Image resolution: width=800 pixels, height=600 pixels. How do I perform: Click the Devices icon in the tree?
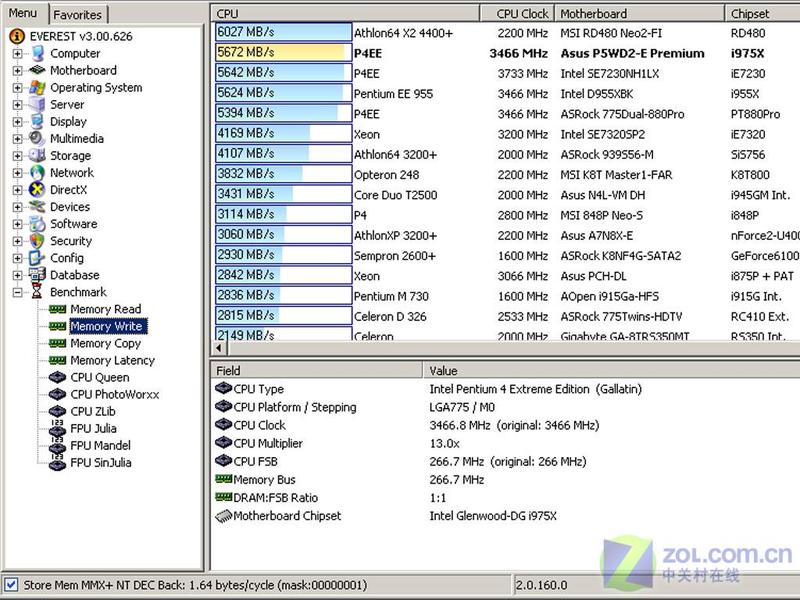coord(37,207)
